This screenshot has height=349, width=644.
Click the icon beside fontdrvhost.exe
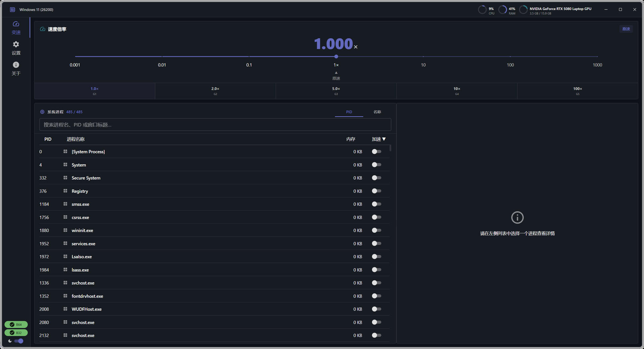65,296
